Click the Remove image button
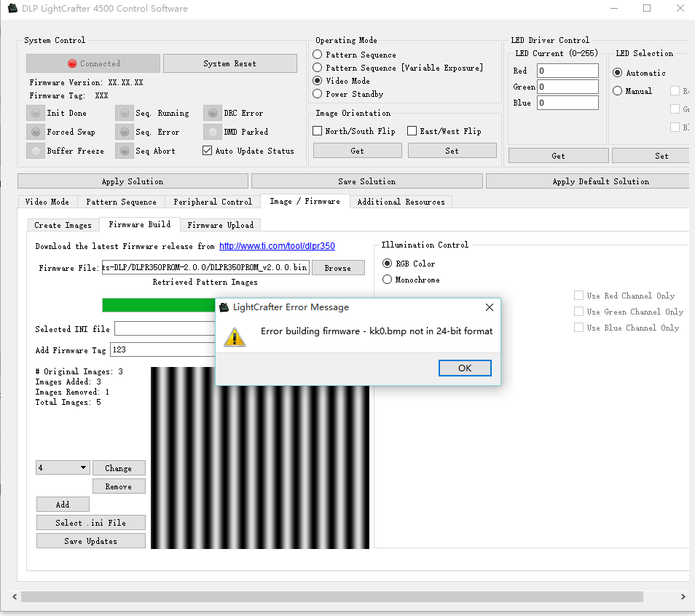Image resolution: width=695 pixels, height=616 pixels. pos(119,486)
